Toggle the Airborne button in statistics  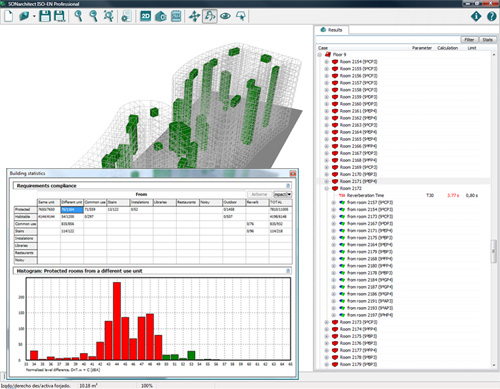259,194
